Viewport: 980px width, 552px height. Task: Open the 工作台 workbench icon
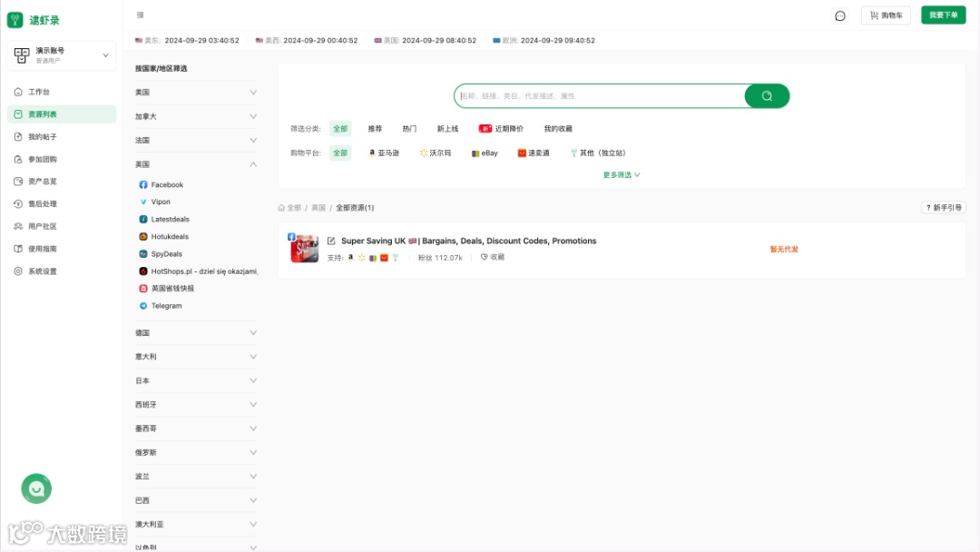[x=18, y=92]
